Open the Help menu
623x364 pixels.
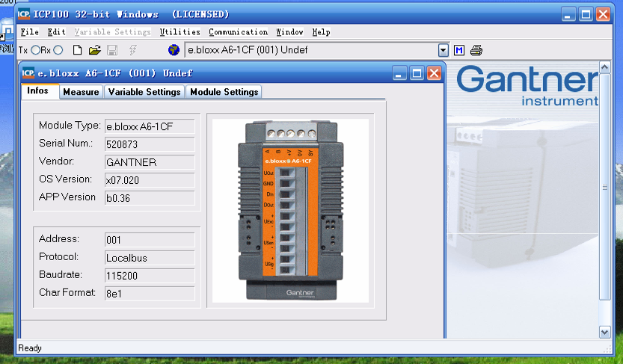tap(321, 31)
